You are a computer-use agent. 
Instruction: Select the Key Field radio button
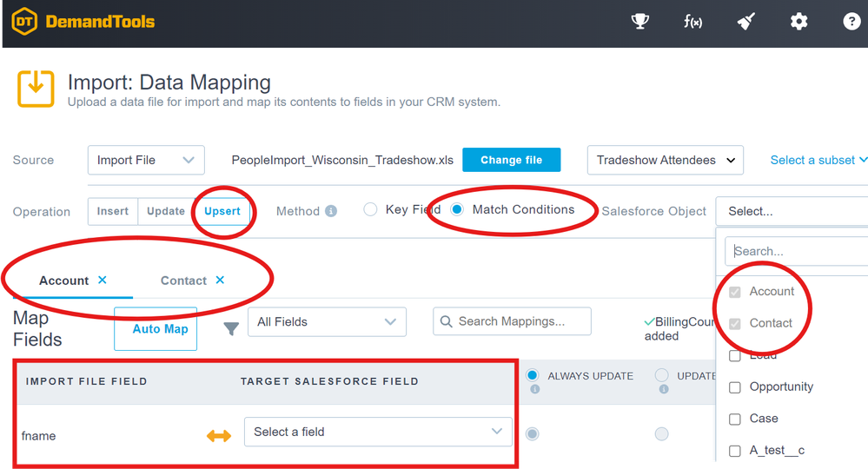click(x=370, y=209)
